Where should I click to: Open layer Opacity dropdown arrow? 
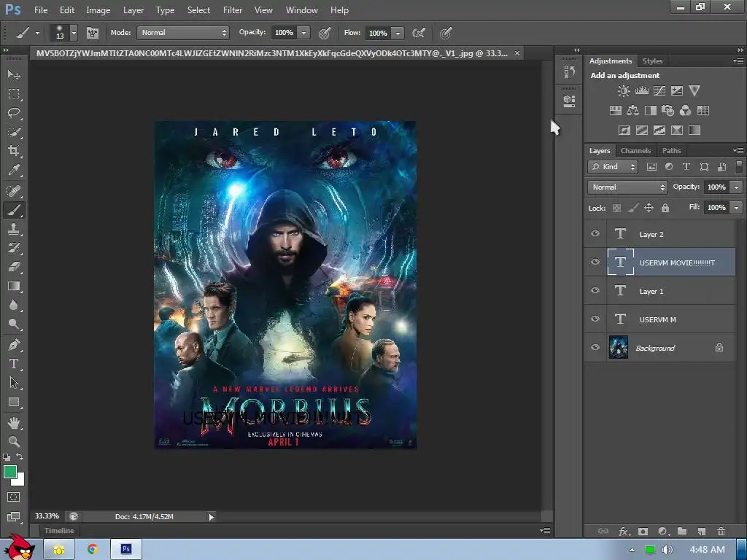(x=737, y=187)
